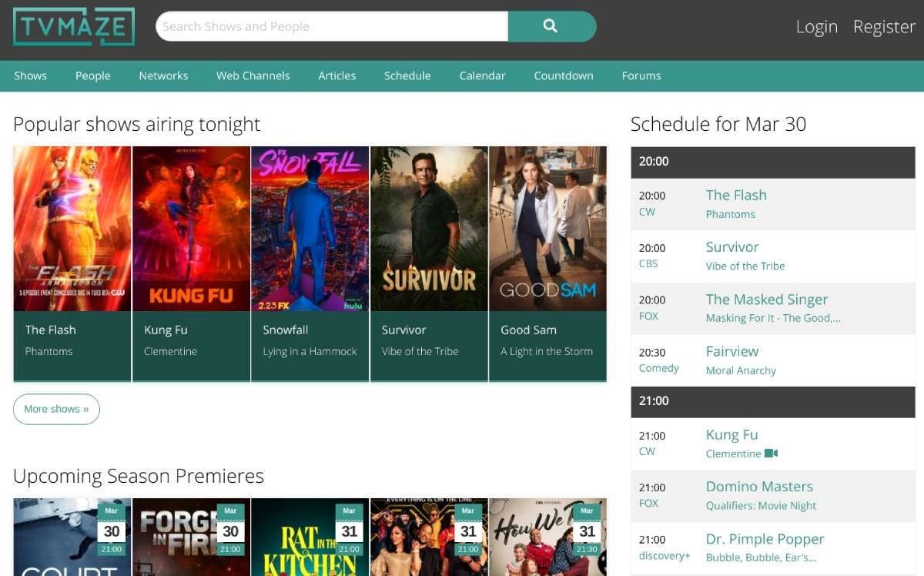This screenshot has width=924, height=576.
Task: Click the Good Sam title link
Action: coord(528,330)
